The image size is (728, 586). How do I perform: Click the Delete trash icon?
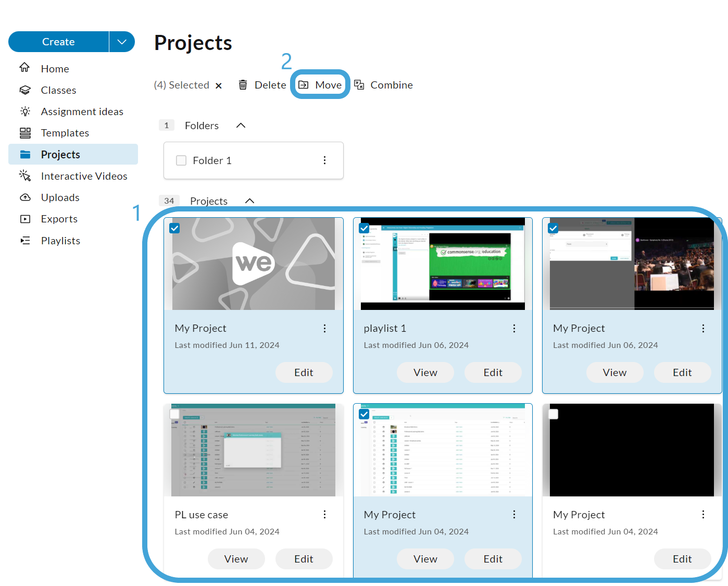[243, 85]
